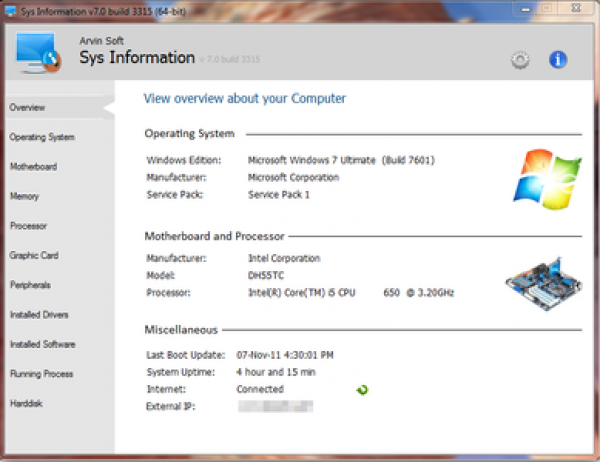Click the Windows 7 flag logo
Image resolution: width=600 pixels, height=462 pixels.
[x=547, y=179]
